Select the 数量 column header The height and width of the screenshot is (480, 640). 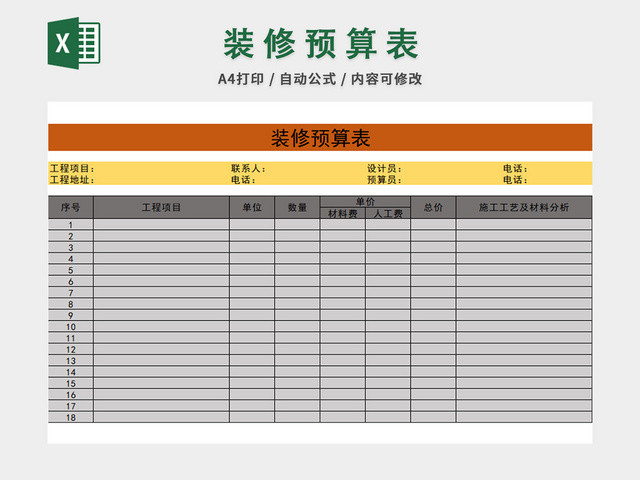click(x=297, y=207)
